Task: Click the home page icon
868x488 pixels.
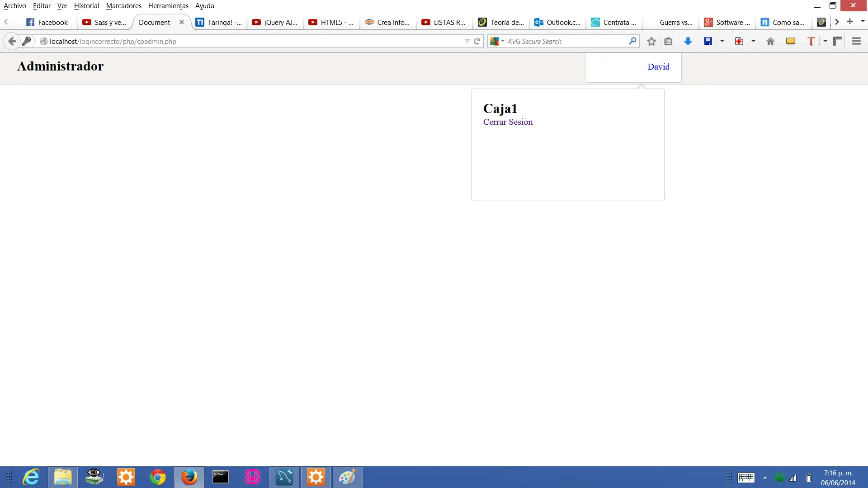Action: tap(770, 41)
